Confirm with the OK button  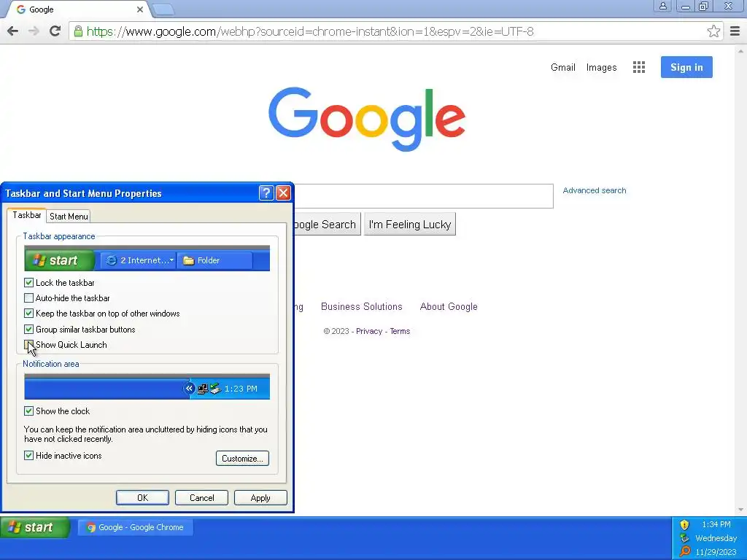coord(142,497)
